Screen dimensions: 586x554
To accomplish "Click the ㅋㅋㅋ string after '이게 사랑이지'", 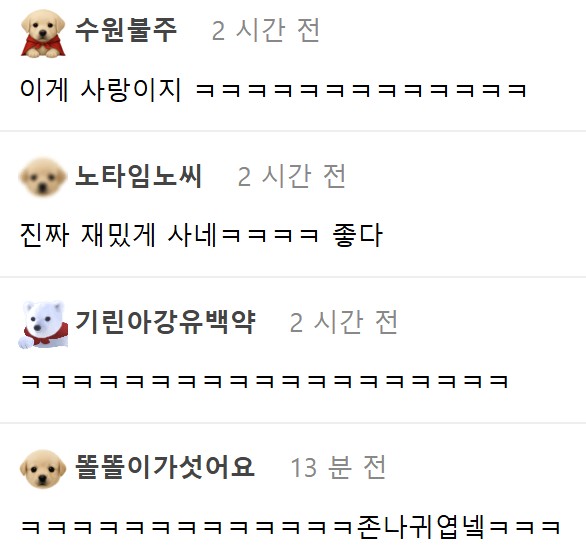I will (361, 91).
